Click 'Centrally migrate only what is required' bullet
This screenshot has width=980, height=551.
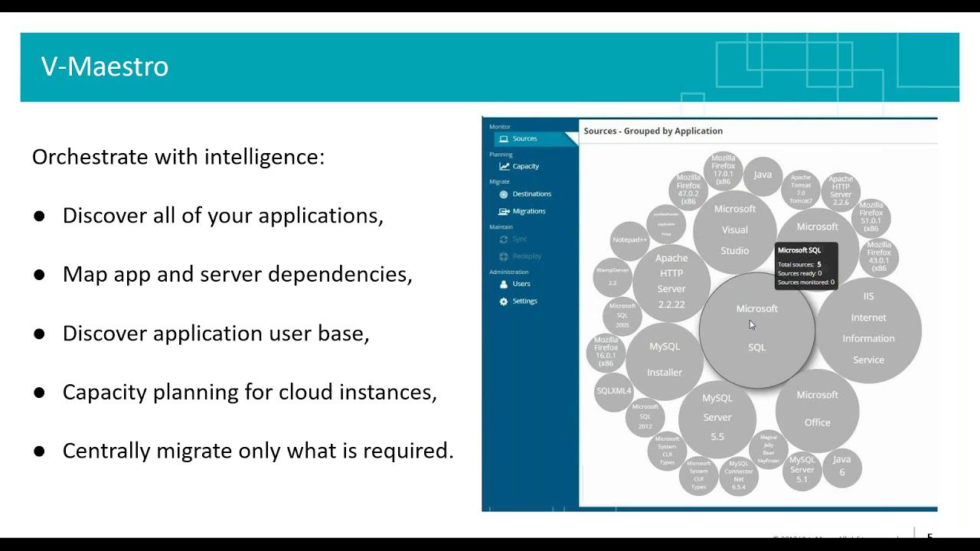click(x=258, y=451)
